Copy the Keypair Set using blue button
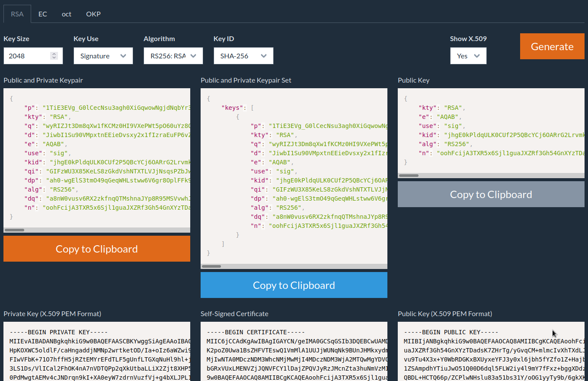 (x=294, y=285)
